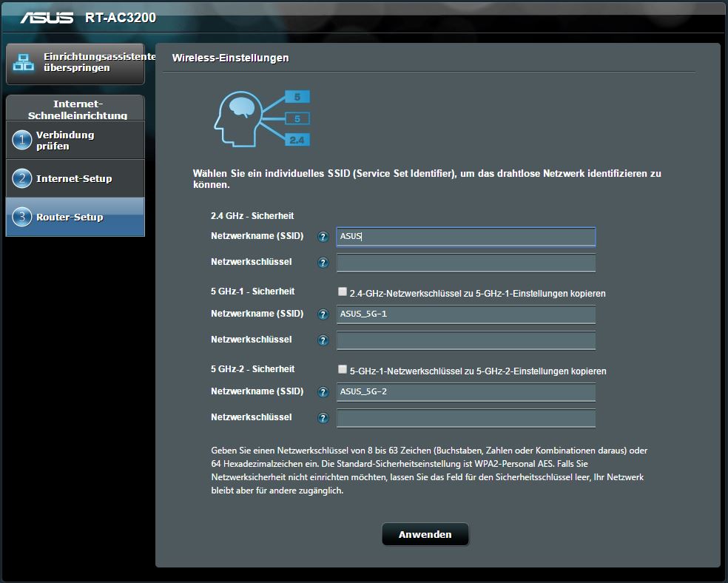
Task: Click the help icon beside 2.4 GHz Netzwerkschlüssel
Action: 323,263
